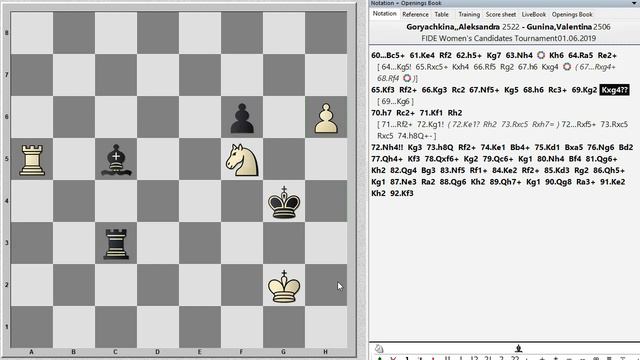Go to move 60...Bc5+
Image resolution: width=640 pixels, height=360 pixels.
(388, 55)
